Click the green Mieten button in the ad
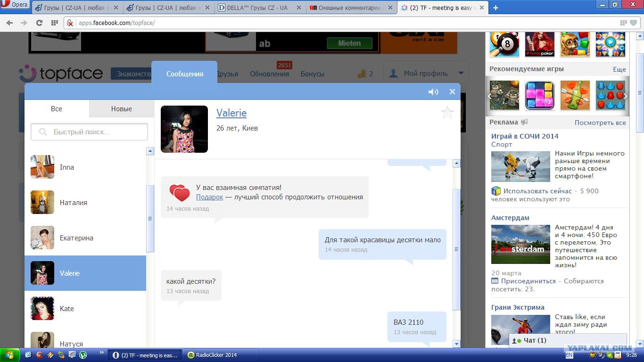This screenshot has width=644, height=362. [349, 43]
